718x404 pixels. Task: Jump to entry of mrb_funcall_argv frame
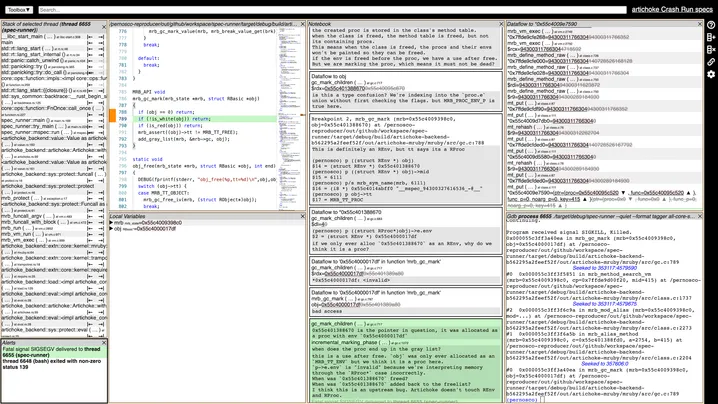pos(90,216)
